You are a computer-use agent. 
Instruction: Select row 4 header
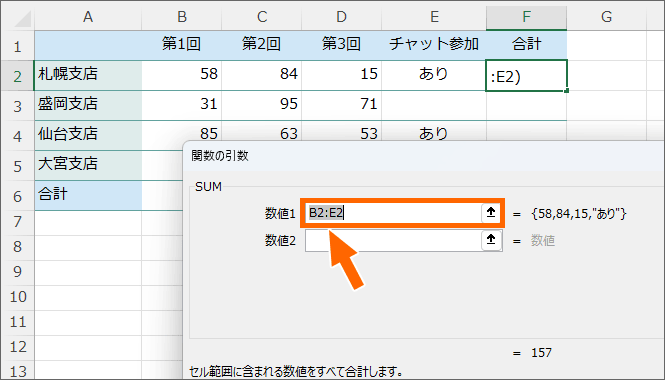[17, 136]
